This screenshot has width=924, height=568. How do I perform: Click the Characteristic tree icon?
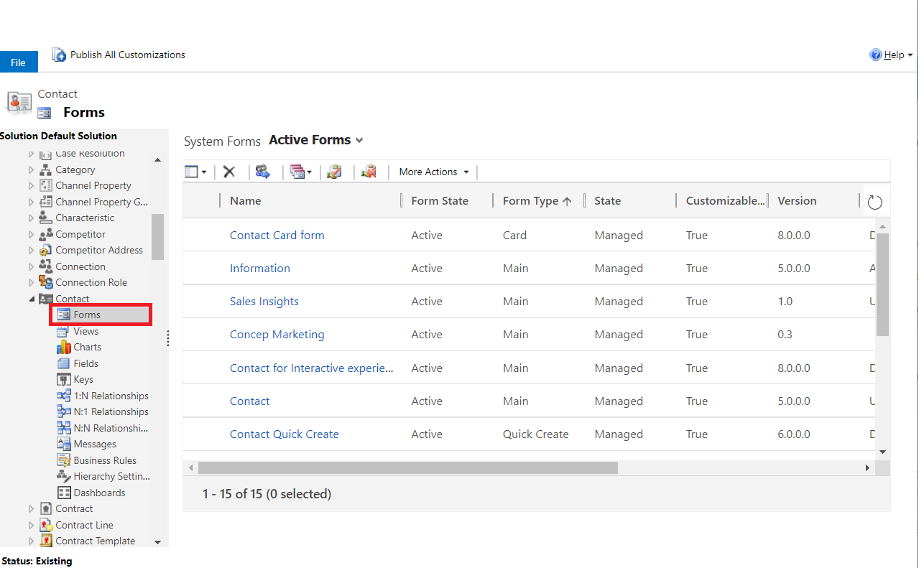point(45,218)
